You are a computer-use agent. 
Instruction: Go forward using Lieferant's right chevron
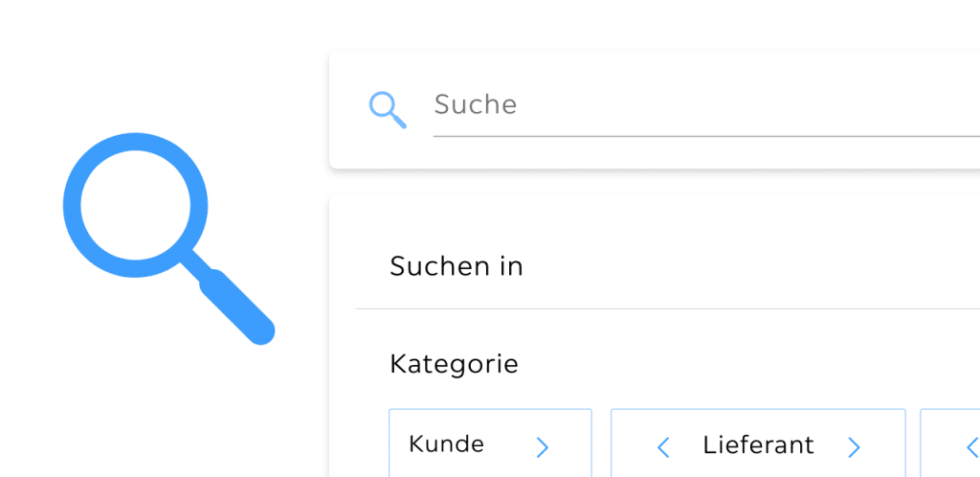[x=854, y=447]
